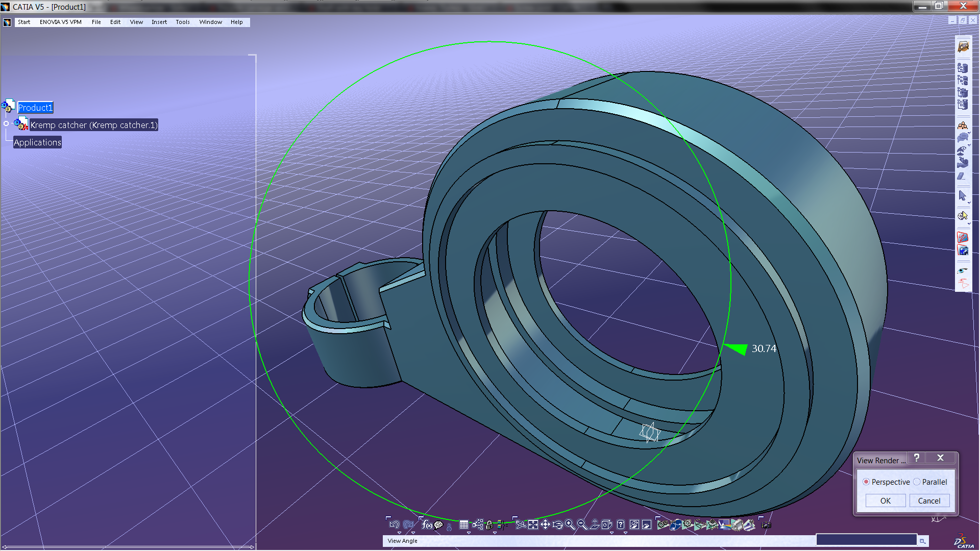
Task: Click the red scribble sticker icon
Action: pos(963,237)
